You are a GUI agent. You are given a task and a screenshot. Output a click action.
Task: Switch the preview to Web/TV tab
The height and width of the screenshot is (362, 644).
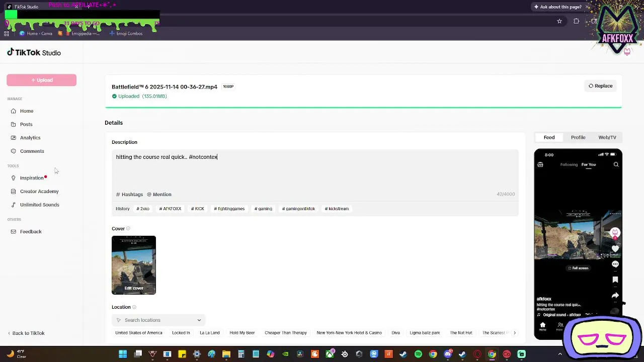(607, 137)
